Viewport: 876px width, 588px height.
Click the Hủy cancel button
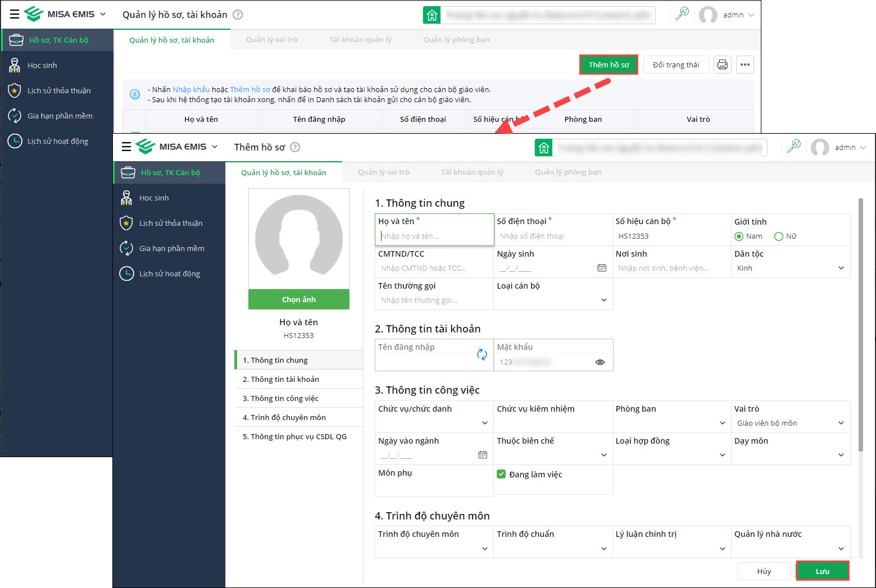click(x=764, y=571)
